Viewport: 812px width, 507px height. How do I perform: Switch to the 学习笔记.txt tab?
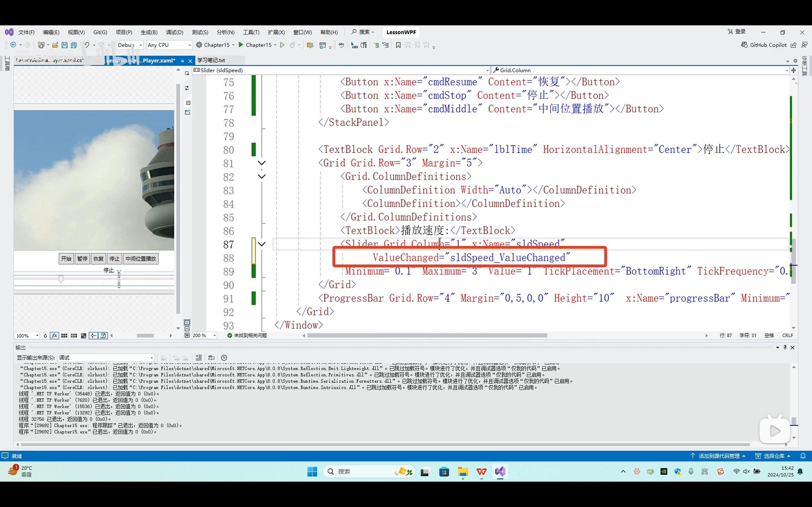tap(211, 60)
